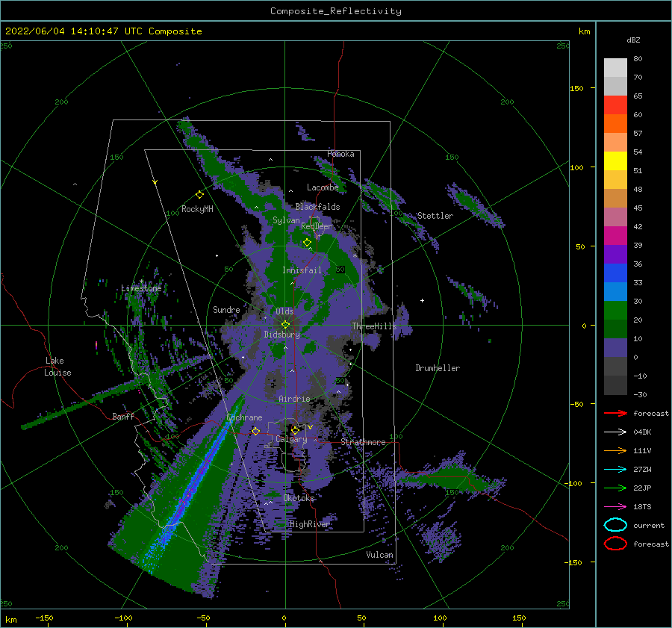
Task: Pick the bright green 20-30 dBZ block
Action: pyautogui.click(x=615, y=310)
